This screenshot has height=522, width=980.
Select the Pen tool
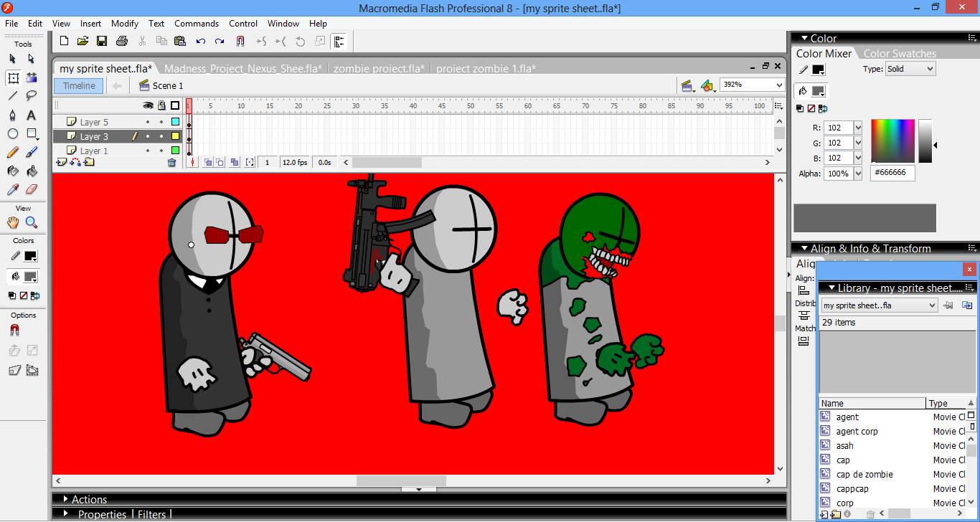pyautogui.click(x=13, y=115)
